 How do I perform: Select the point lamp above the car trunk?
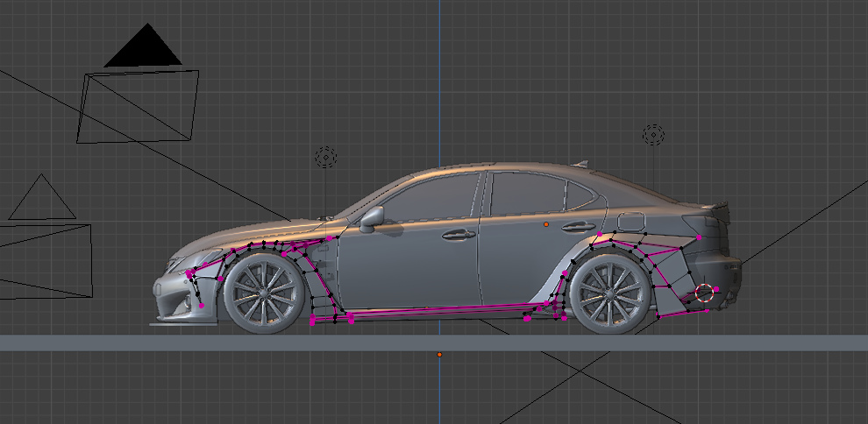tap(653, 135)
